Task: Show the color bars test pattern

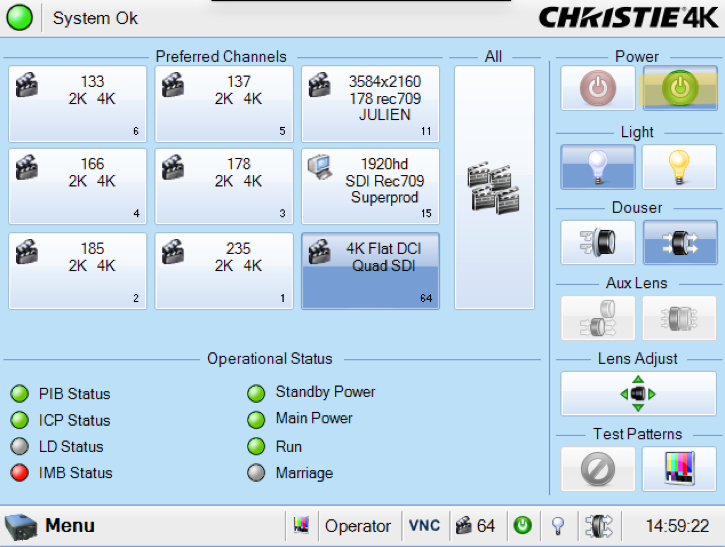Action: click(x=679, y=468)
